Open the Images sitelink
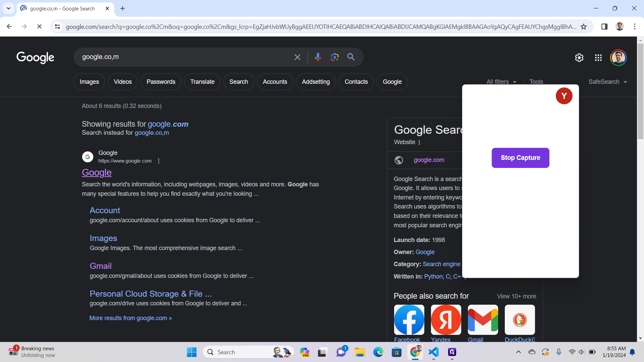644x362 pixels. pos(103,238)
